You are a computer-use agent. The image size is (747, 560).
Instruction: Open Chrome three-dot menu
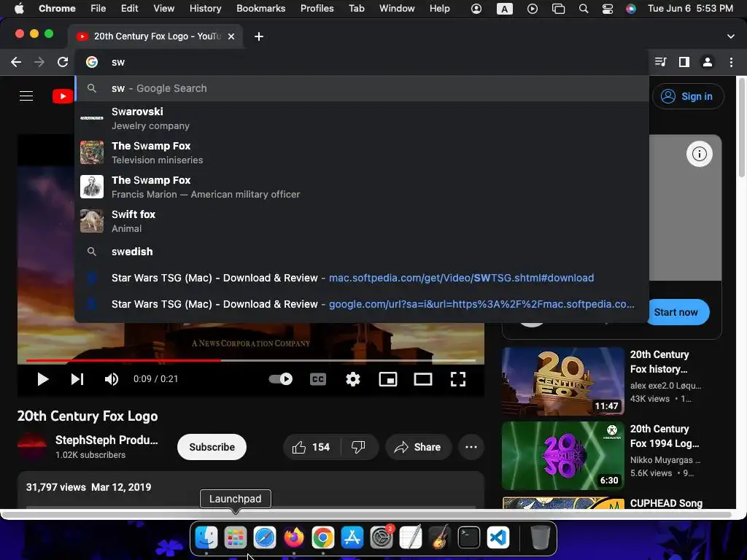coord(731,62)
